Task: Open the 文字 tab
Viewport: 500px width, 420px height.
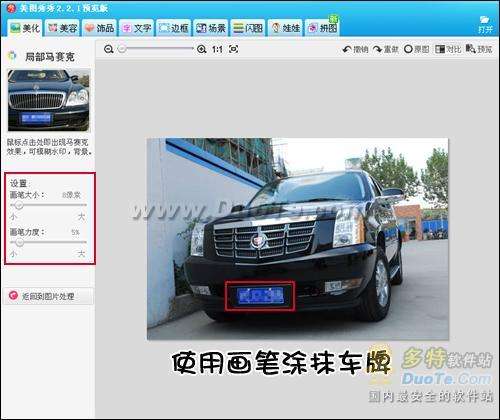Action: (x=137, y=28)
